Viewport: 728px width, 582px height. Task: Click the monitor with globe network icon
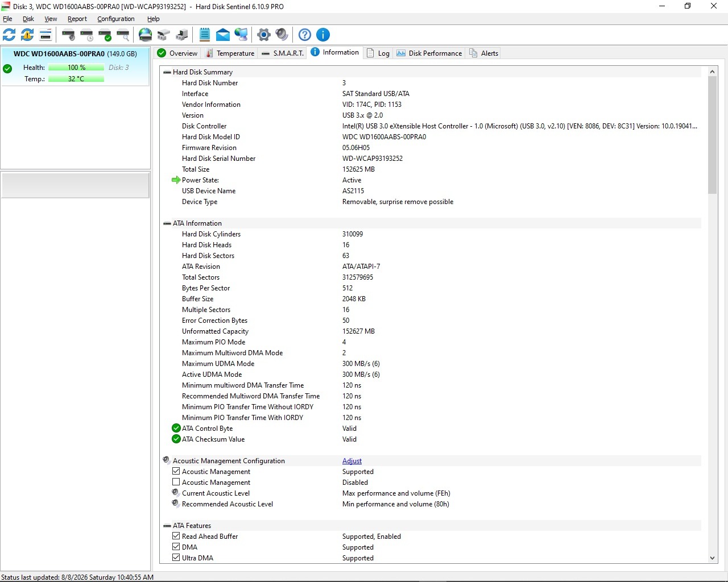pos(241,35)
